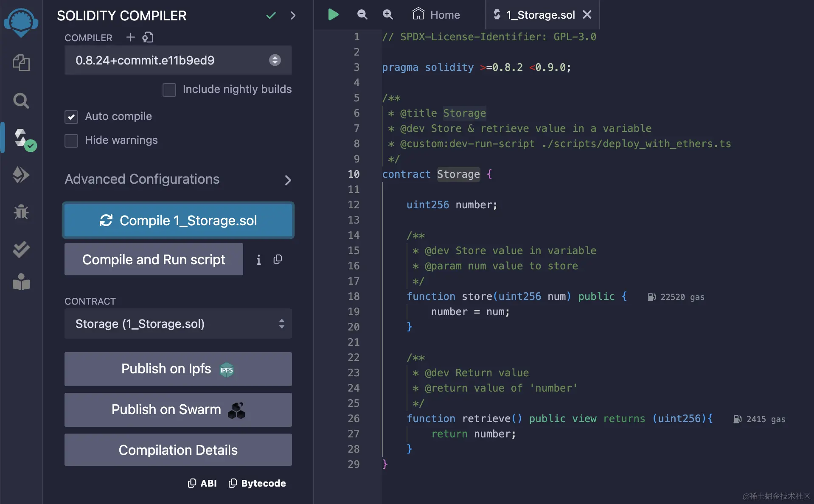This screenshot has height=504, width=814.
Task: Click the 2415 gas estimate label
Action: [766, 419]
